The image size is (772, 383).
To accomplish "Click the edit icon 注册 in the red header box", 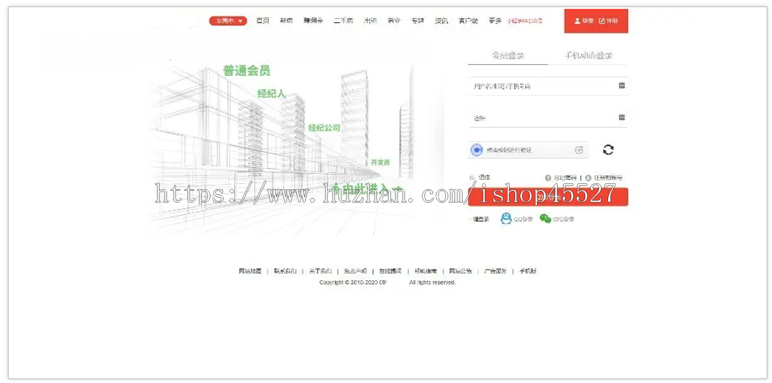I will tap(608, 21).
